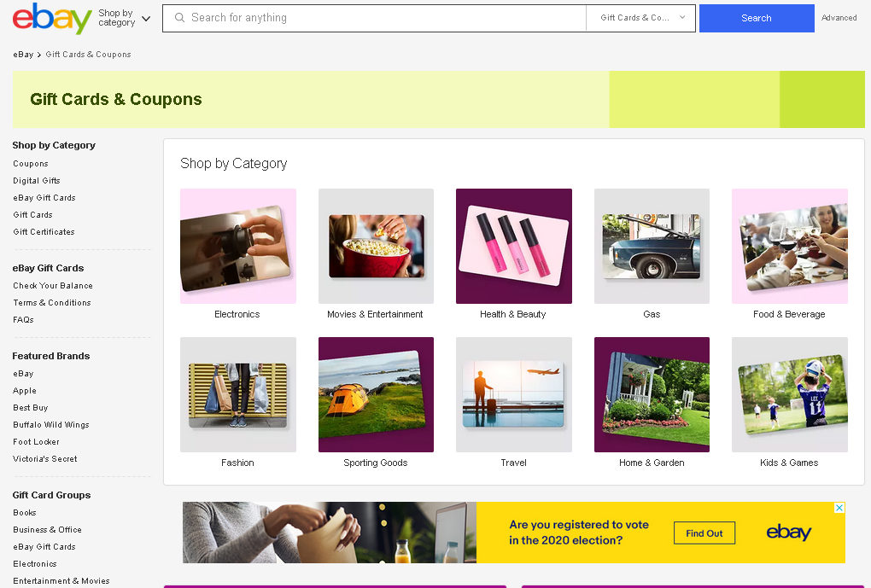
Task: Open Victoria's Secret brand link
Action: pos(45,458)
